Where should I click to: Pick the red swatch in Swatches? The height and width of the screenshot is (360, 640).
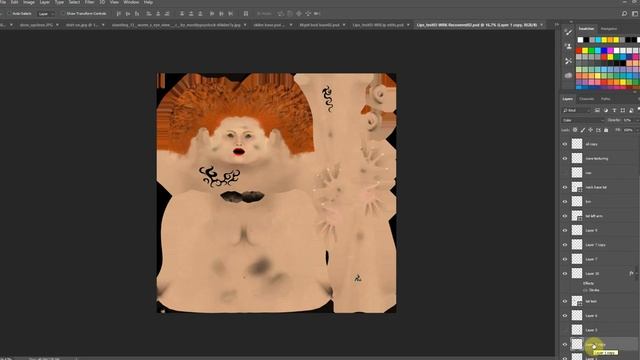[579, 51]
